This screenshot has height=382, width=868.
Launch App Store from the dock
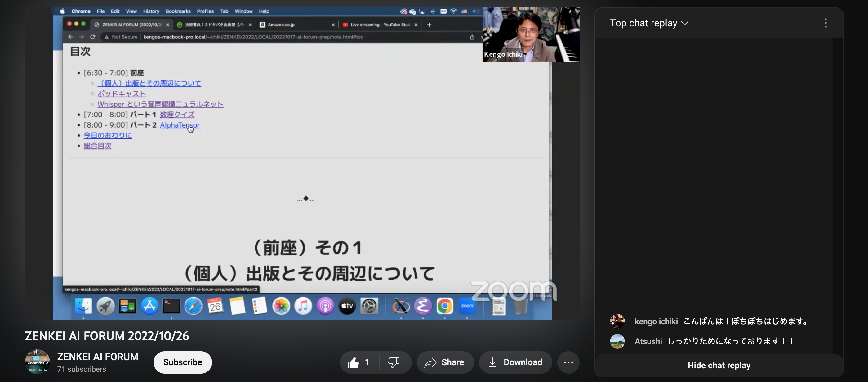(149, 306)
